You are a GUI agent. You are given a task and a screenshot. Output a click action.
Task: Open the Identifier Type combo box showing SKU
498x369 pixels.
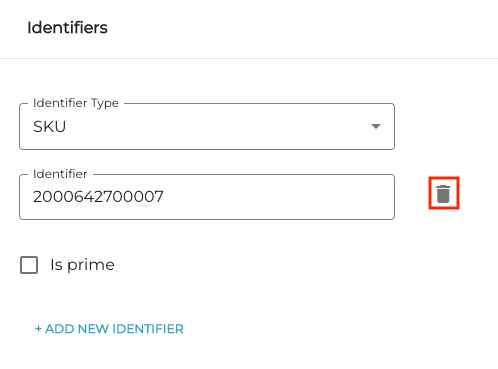tap(207, 126)
